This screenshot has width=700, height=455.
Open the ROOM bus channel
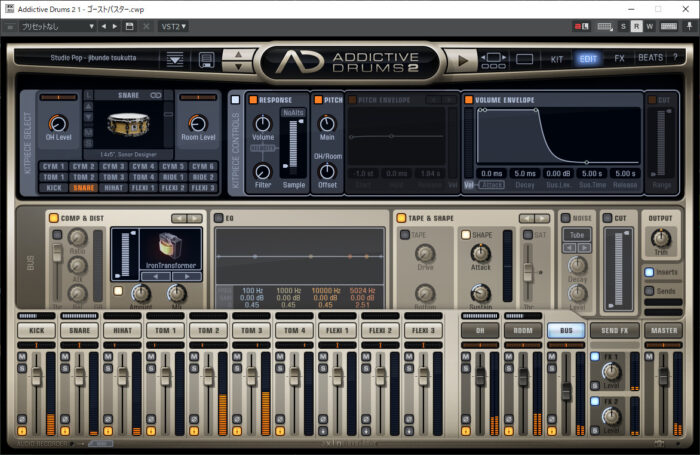523,330
